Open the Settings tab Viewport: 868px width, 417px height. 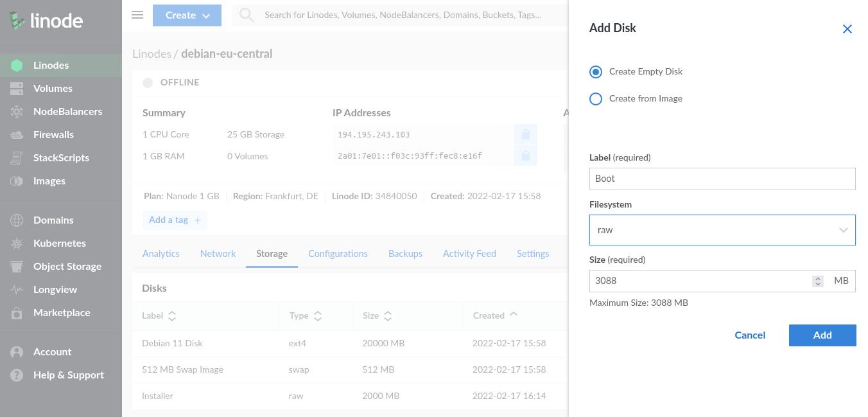click(x=533, y=254)
